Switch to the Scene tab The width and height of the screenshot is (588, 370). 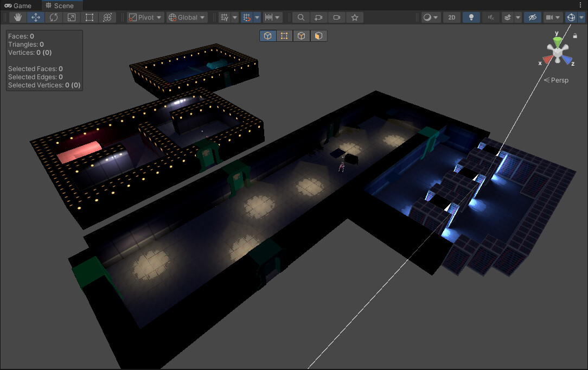(x=61, y=5)
